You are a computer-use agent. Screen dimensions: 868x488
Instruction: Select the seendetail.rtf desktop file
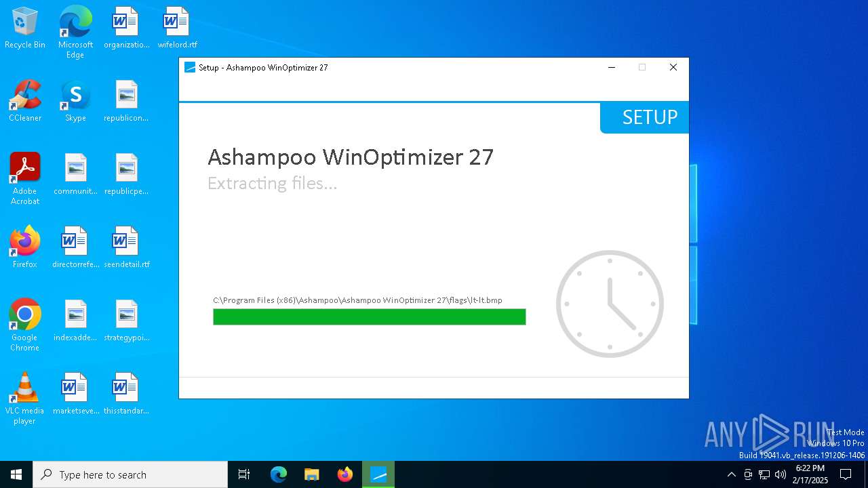pyautogui.click(x=126, y=247)
